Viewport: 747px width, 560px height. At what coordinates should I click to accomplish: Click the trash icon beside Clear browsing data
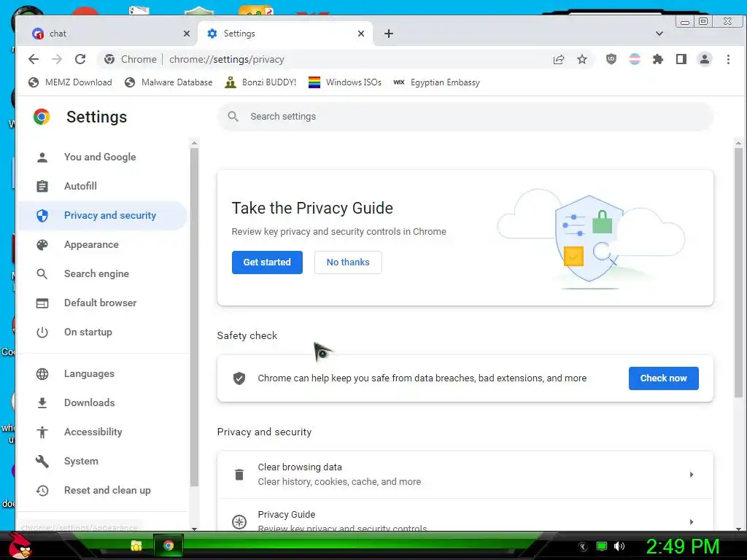point(239,475)
